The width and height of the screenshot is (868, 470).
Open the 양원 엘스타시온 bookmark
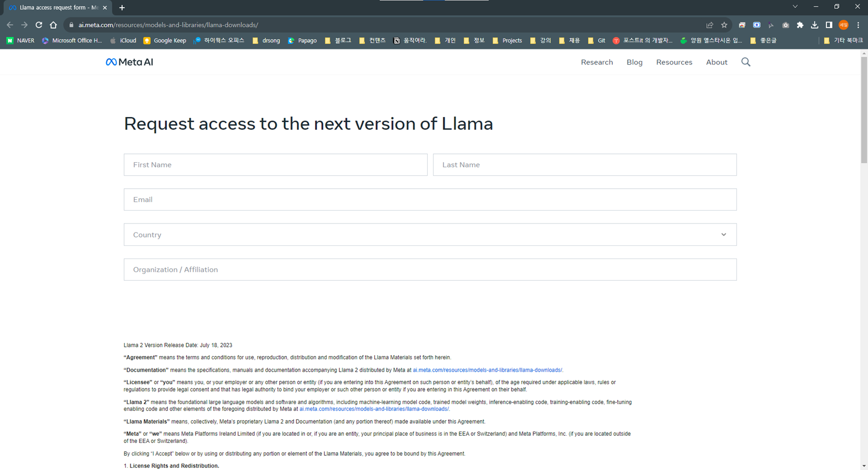[x=711, y=41]
